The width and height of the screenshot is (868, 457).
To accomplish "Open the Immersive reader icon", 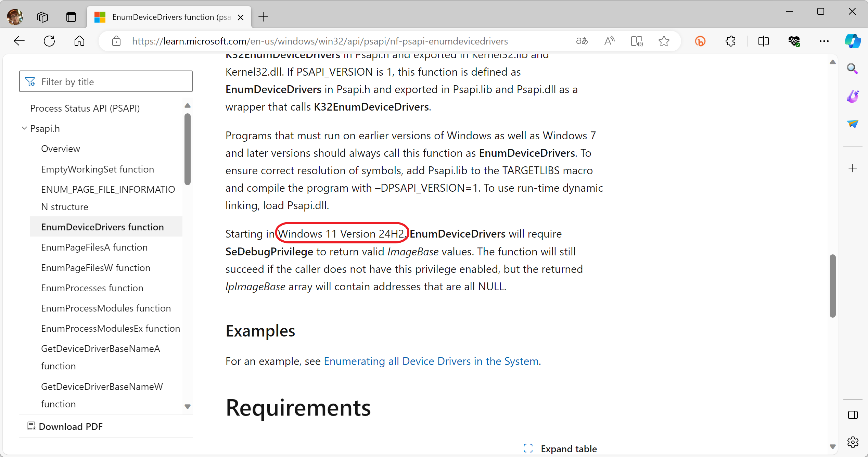I will click(x=637, y=41).
